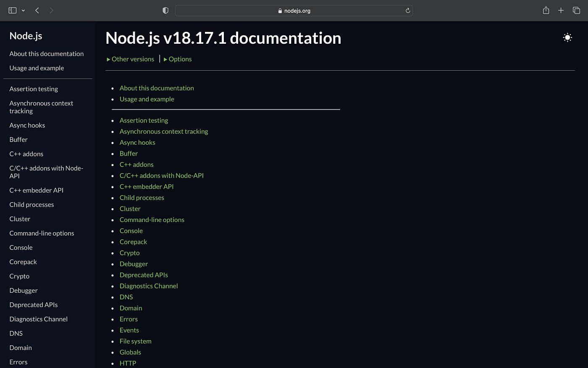Image resolution: width=588 pixels, height=368 pixels.
Task: Click About this documentation in main list
Action: (157, 88)
